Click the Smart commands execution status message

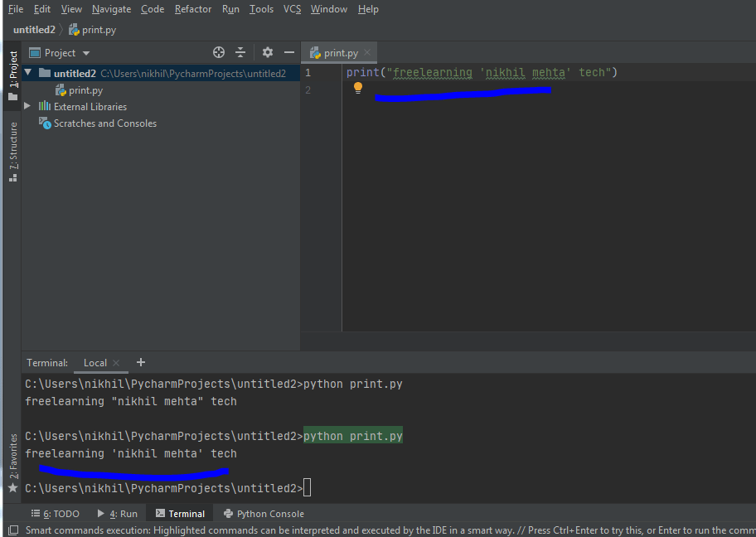click(390, 530)
